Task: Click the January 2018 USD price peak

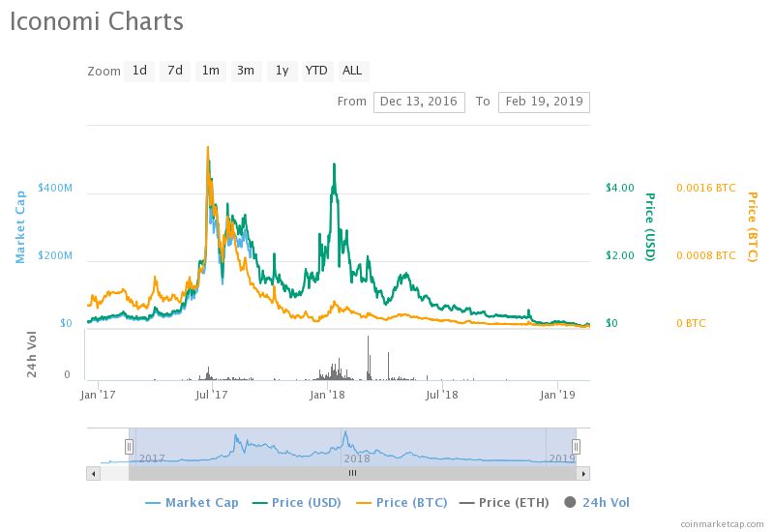Action: (x=335, y=164)
